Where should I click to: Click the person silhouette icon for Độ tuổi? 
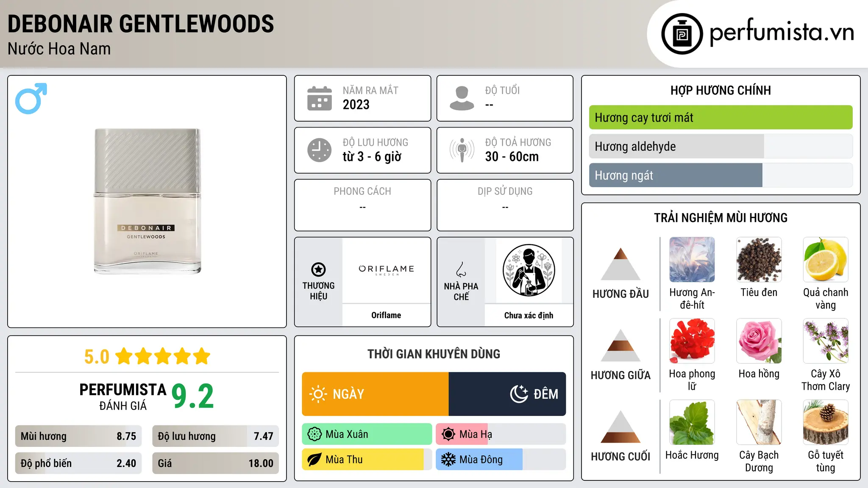462,98
